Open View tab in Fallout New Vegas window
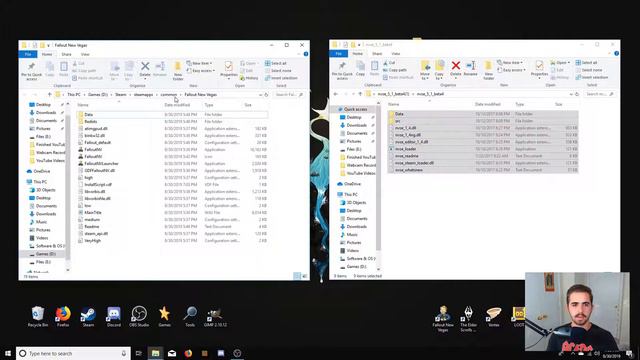The height and width of the screenshot is (360, 640). pos(85,54)
